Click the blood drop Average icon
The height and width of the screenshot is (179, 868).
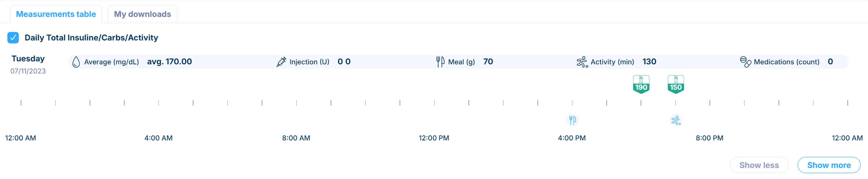(76, 62)
